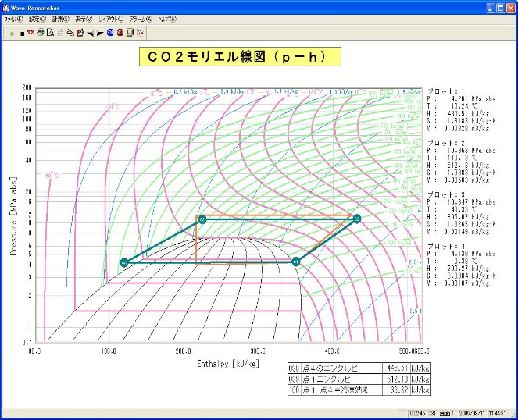This screenshot has height=420, width=518.
Task: Click the 画面 1 status bar entry
Action: [x=447, y=414]
